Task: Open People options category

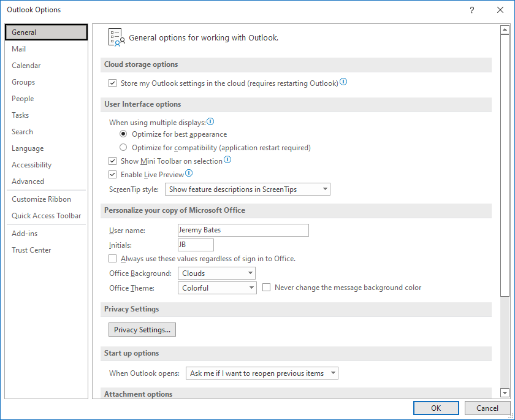Action: coord(47,99)
